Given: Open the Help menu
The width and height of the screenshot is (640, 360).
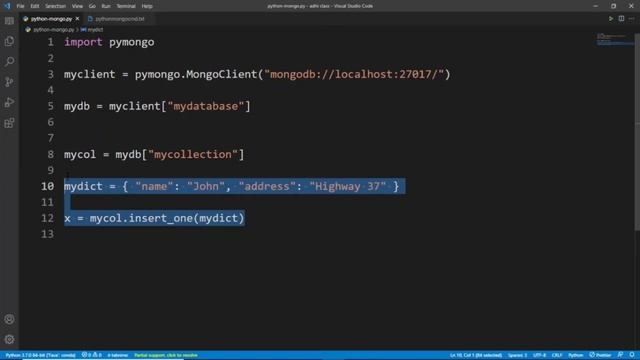Looking at the screenshot, I should tap(147, 6).
